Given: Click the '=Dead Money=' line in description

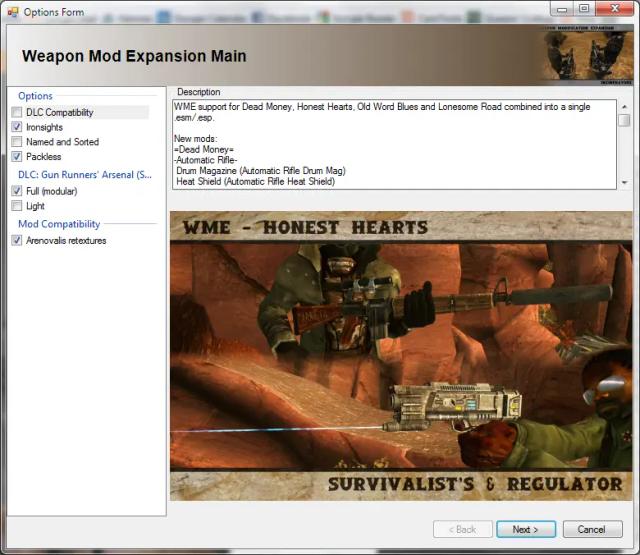Looking at the screenshot, I should 204,149.
